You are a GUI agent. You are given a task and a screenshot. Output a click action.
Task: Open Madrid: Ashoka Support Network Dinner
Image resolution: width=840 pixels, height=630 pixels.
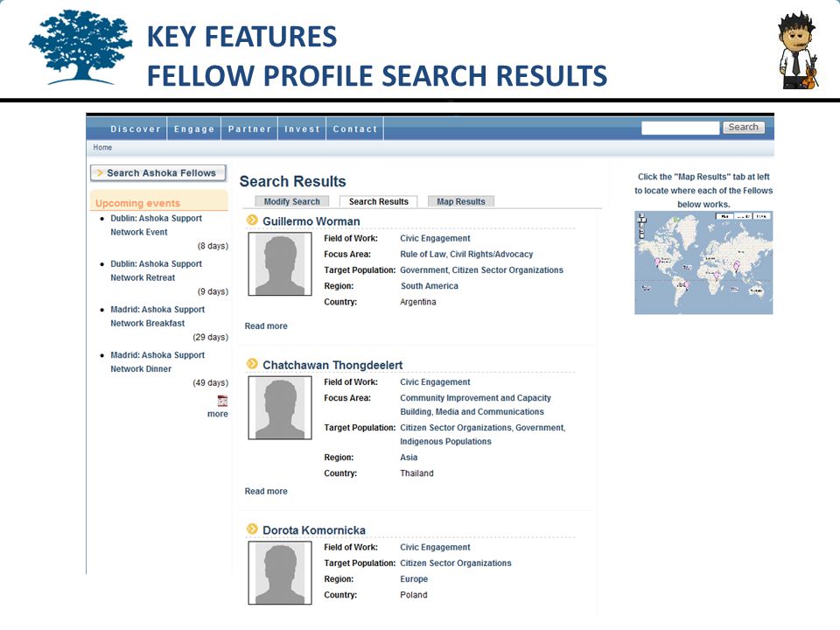(157, 361)
